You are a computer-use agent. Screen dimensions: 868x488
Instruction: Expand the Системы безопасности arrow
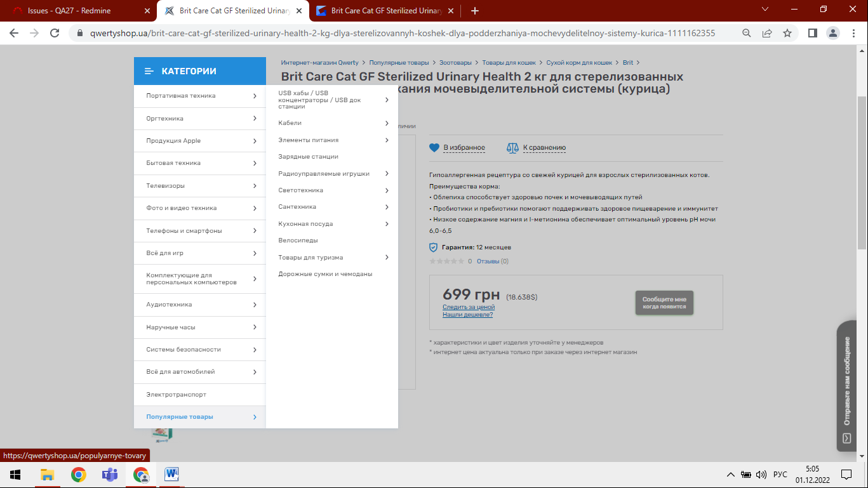pyautogui.click(x=255, y=350)
